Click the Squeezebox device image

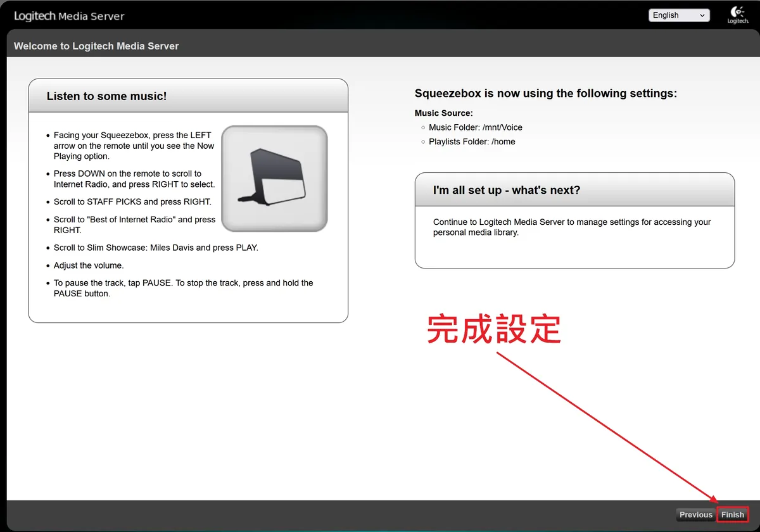(x=274, y=179)
